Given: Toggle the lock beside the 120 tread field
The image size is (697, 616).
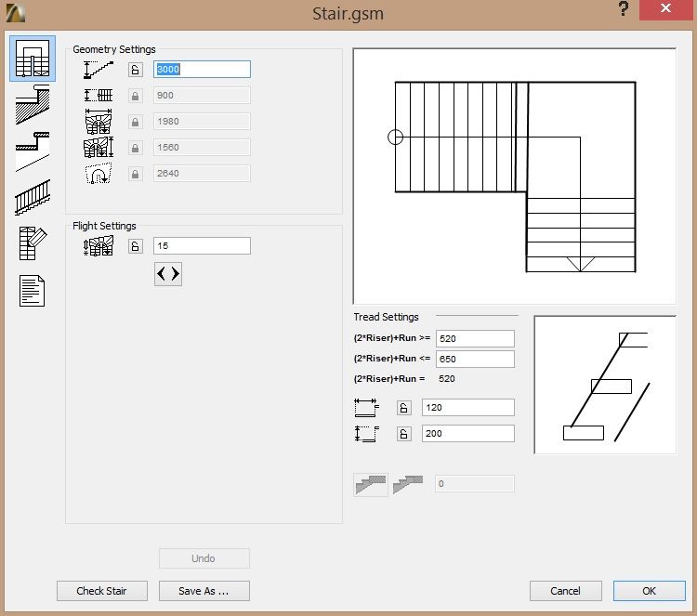Looking at the screenshot, I should [403, 408].
